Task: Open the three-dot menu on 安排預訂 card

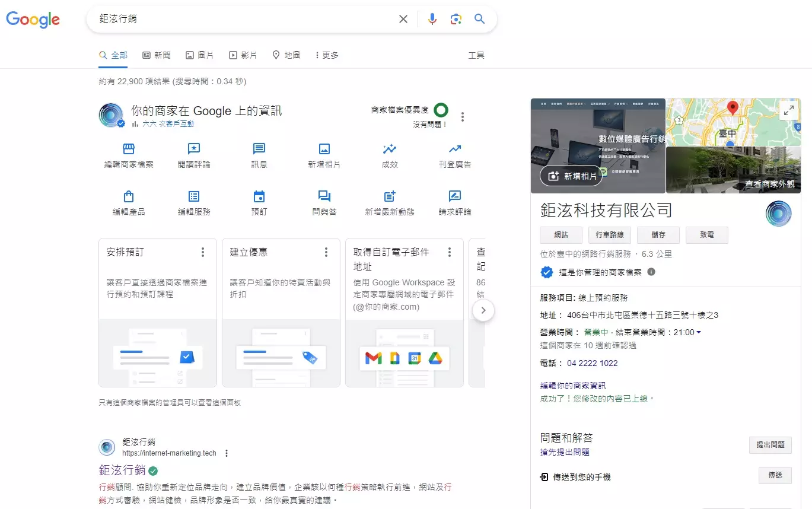Action: pyautogui.click(x=203, y=252)
